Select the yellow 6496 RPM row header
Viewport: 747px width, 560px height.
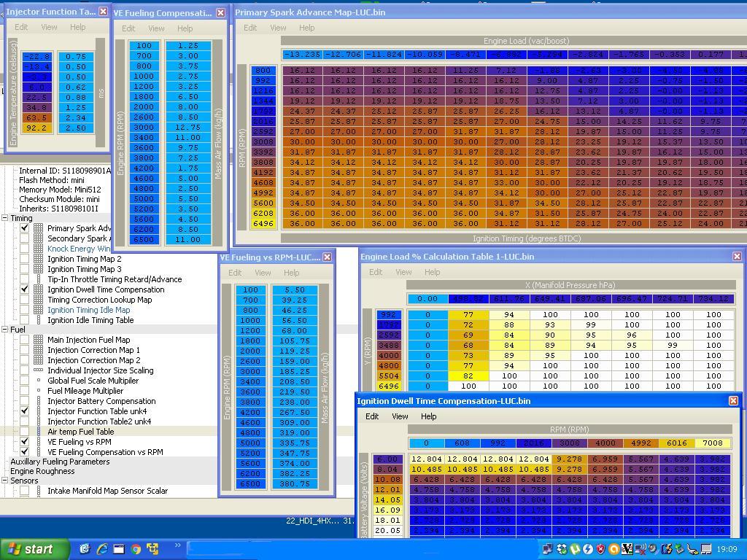[x=263, y=224]
